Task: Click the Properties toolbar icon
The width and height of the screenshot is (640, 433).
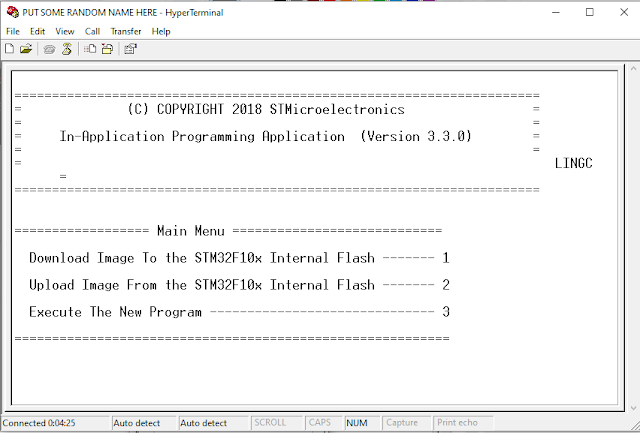Action: (x=130, y=49)
